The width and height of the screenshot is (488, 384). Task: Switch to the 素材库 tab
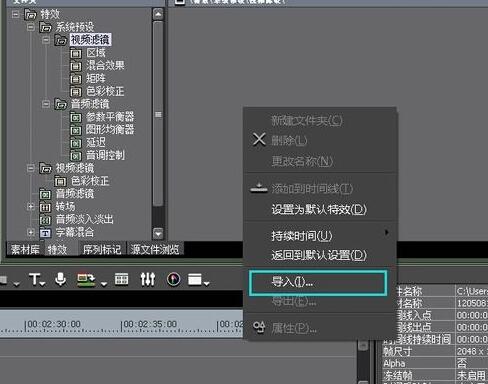tap(25, 249)
